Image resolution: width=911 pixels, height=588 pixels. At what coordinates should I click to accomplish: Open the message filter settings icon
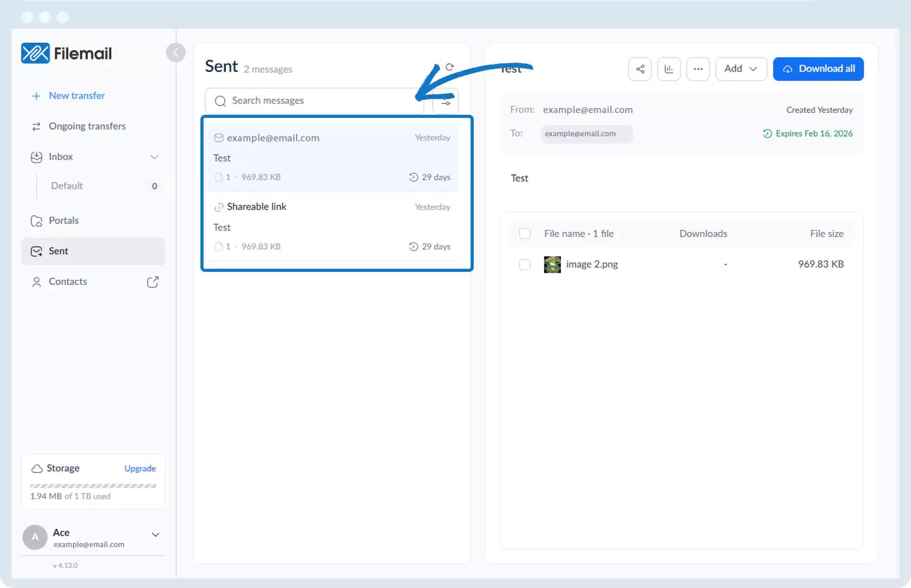point(445,101)
